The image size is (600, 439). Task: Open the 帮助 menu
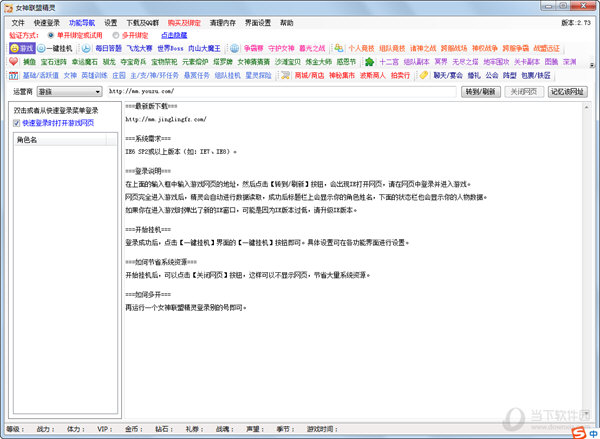coord(287,23)
